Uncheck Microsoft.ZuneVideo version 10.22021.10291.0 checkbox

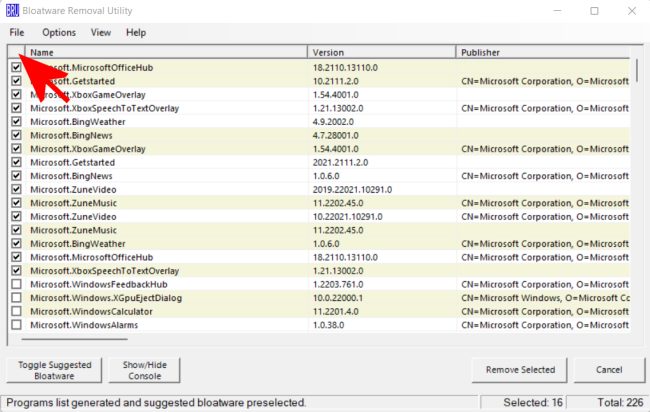[x=16, y=216]
